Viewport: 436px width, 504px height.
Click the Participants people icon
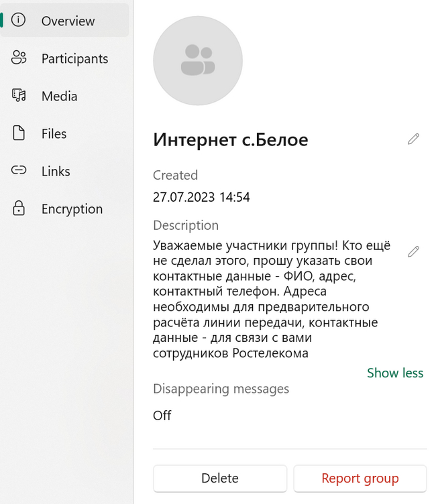click(19, 58)
